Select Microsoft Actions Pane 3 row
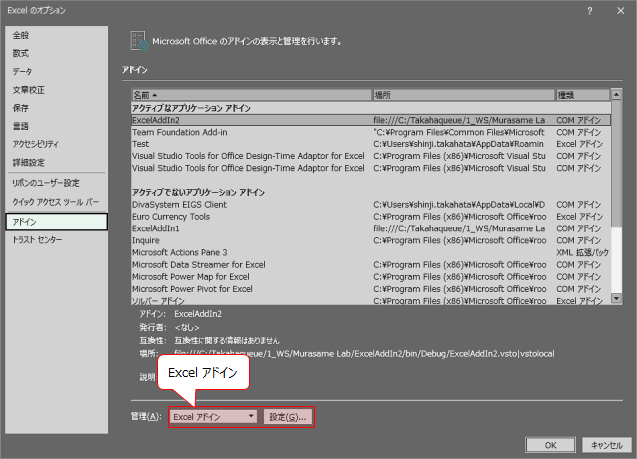 (371, 253)
